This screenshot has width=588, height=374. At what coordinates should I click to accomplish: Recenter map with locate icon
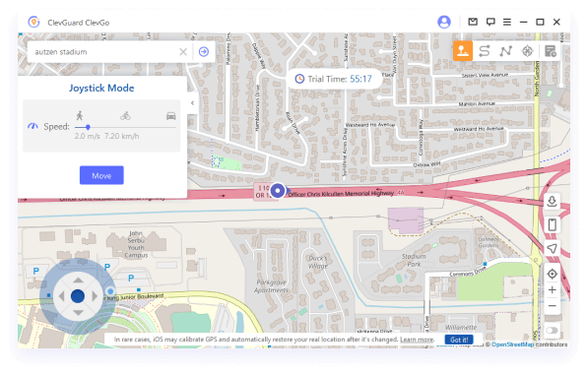(x=552, y=274)
